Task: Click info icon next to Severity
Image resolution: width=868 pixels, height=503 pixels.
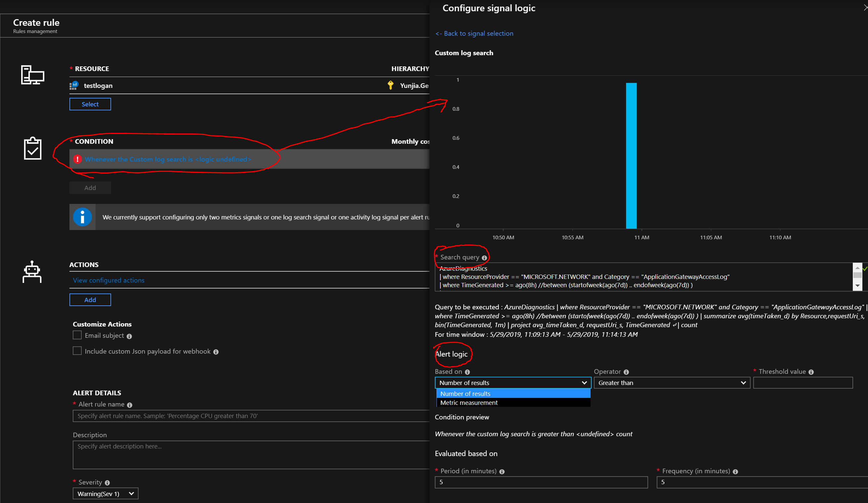Action: [107, 483]
